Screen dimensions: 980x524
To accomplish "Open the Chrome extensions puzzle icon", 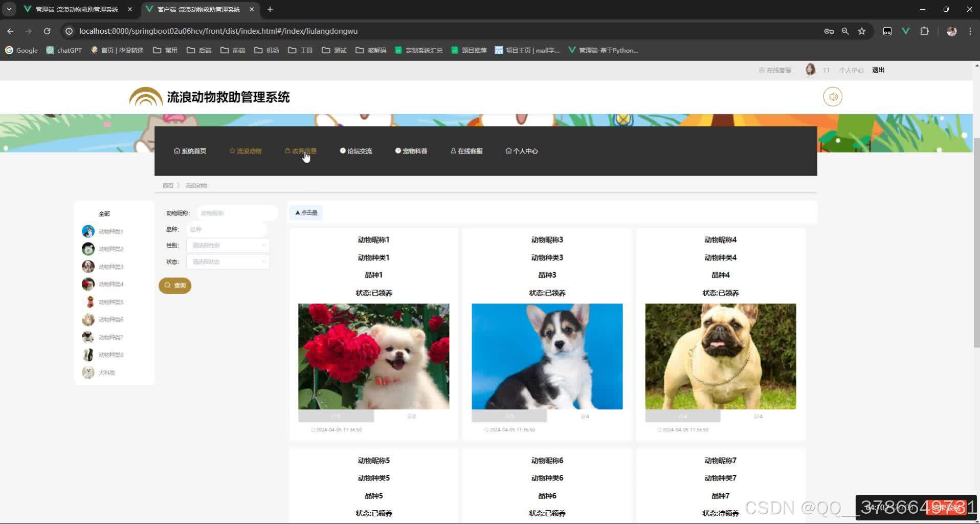I will pos(924,31).
